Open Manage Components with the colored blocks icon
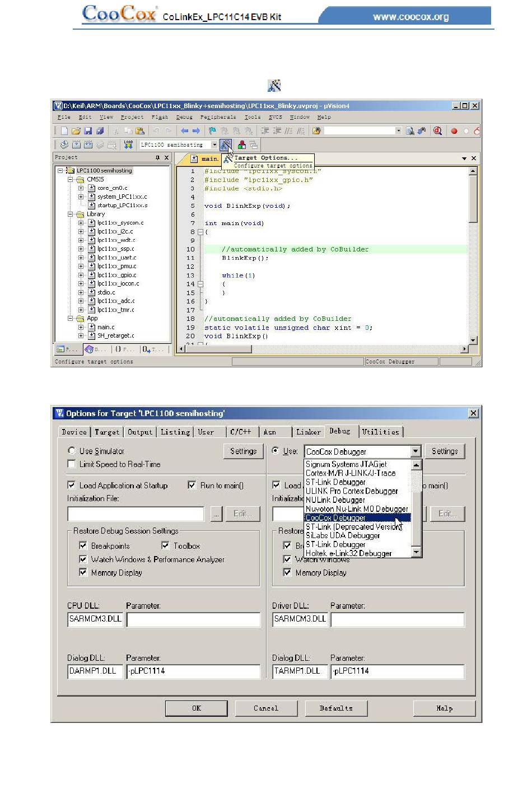This screenshot has height=789, width=532. 241,145
